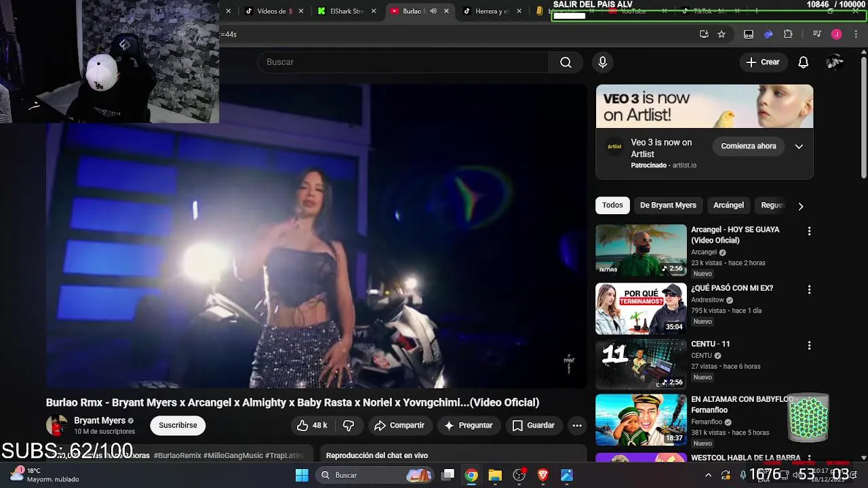This screenshot has width=868, height=488.
Task: Open CENTU - 11 video thumbnail
Action: click(x=641, y=365)
